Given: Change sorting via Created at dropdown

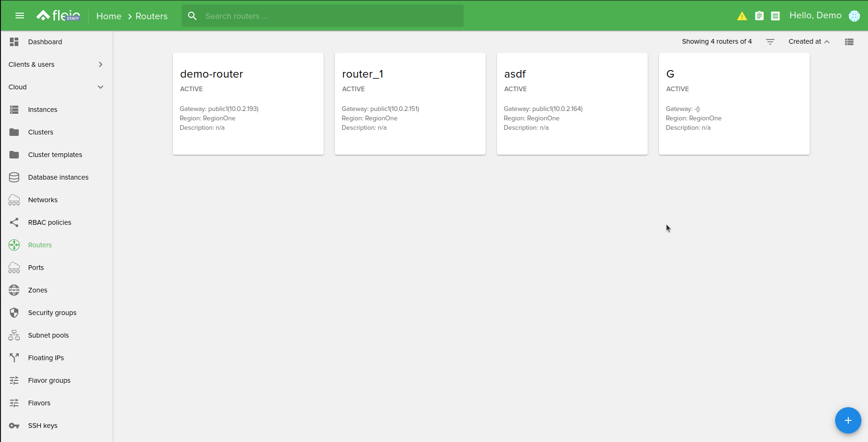Looking at the screenshot, I should pyautogui.click(x=808, y=41).
